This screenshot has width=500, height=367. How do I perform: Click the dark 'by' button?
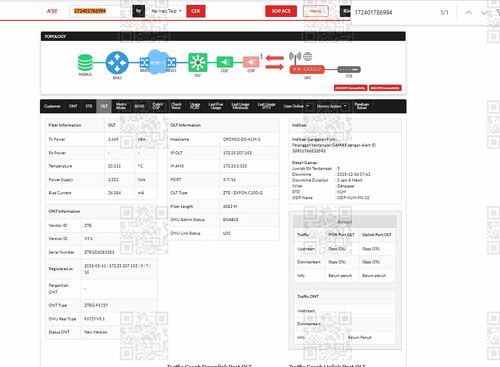tap(139, 11)
